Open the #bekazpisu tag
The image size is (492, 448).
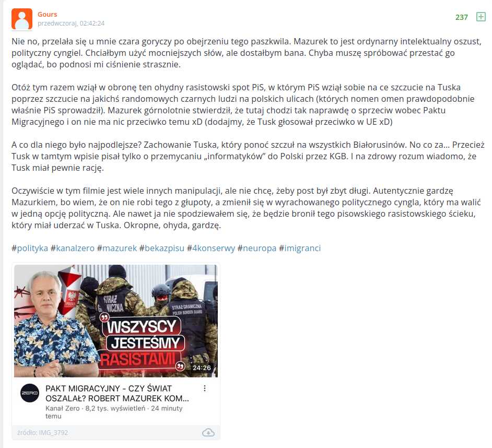point(162,248)
